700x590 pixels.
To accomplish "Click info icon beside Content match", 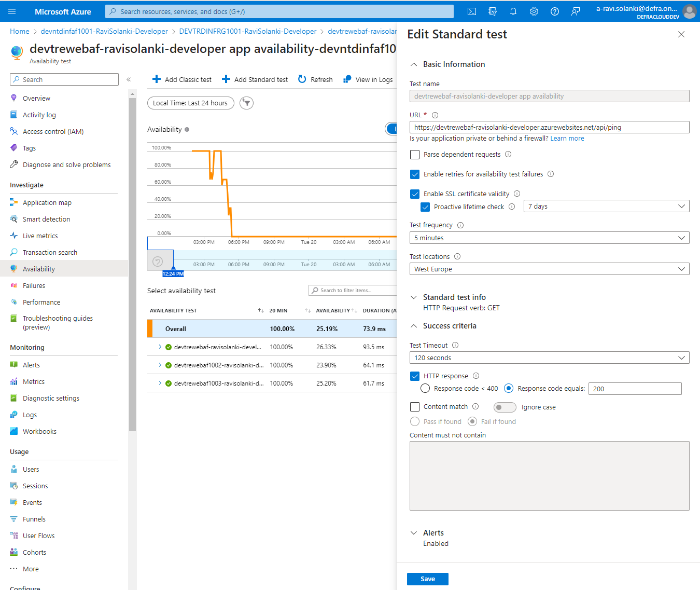I will [x=475, y=406].
